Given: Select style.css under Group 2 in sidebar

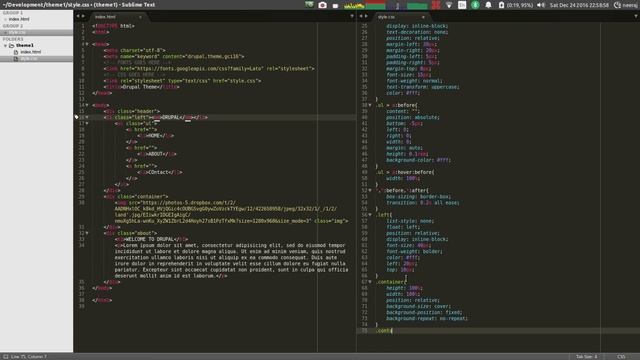Looking at the screenshot, I should pyautogui.click(x=17, y=32).
